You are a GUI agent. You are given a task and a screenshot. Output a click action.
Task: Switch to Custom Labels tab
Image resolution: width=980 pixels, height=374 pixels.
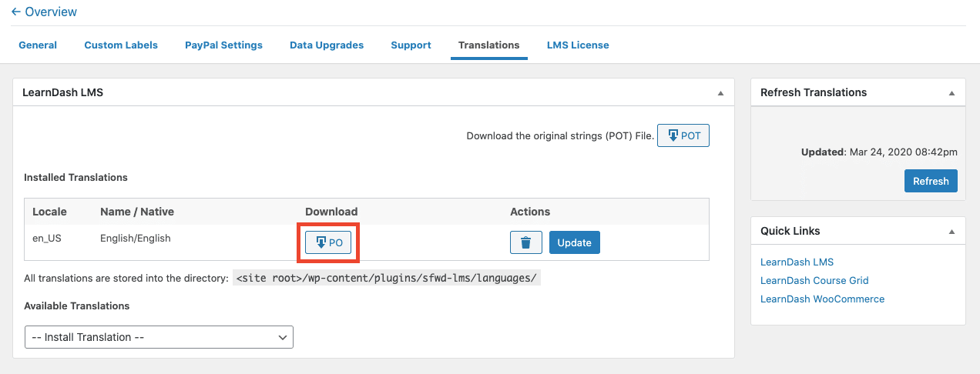click(121, 45)
